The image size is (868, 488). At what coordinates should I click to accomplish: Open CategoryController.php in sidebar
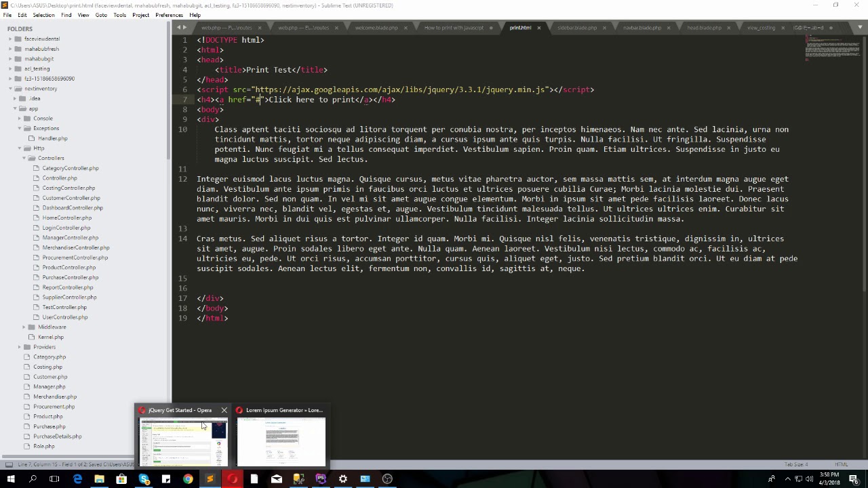[71, 168]
